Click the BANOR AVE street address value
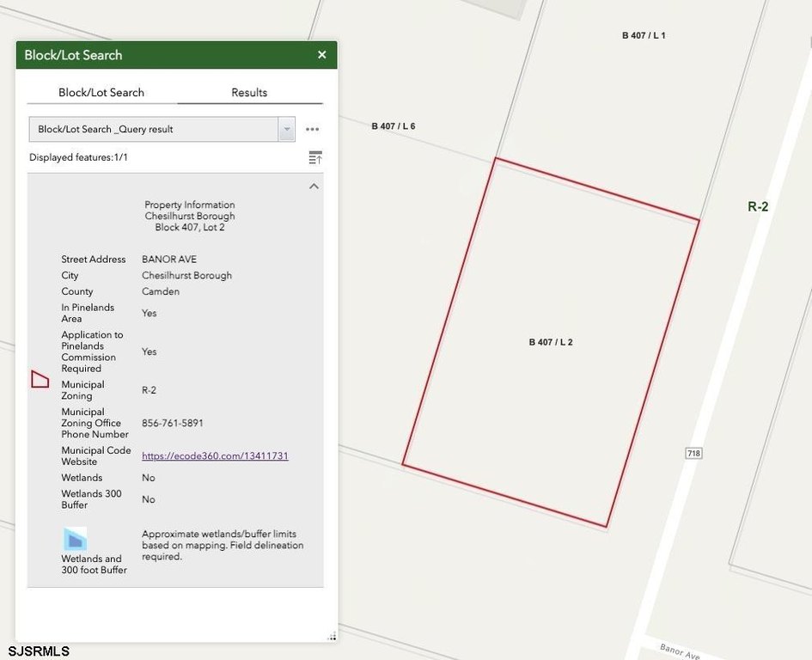The image size is (812, 660). click(x=169, y=259)
